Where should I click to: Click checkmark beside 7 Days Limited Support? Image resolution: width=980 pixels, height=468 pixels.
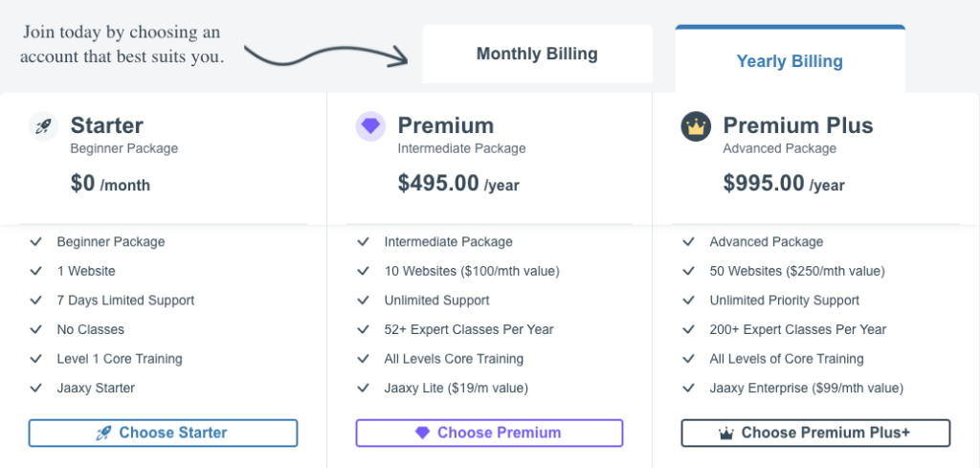point(36,301)
